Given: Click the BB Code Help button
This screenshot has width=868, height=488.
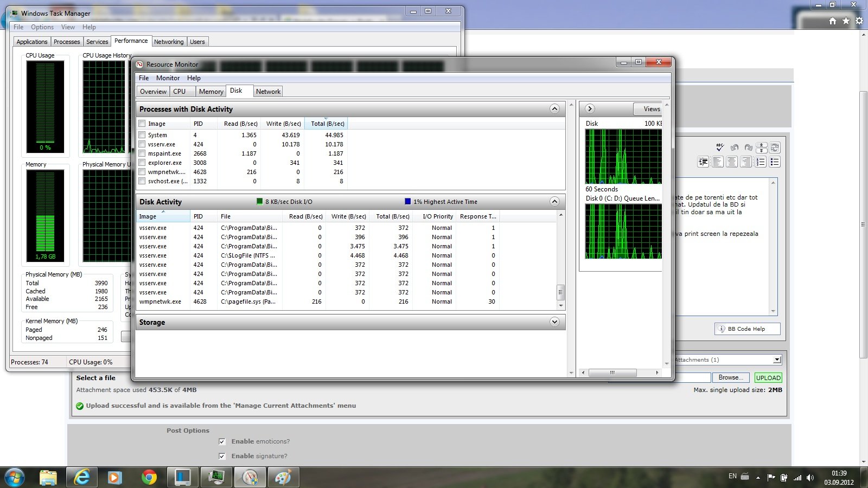Looking at the screenshot, I should pos(748,329).
